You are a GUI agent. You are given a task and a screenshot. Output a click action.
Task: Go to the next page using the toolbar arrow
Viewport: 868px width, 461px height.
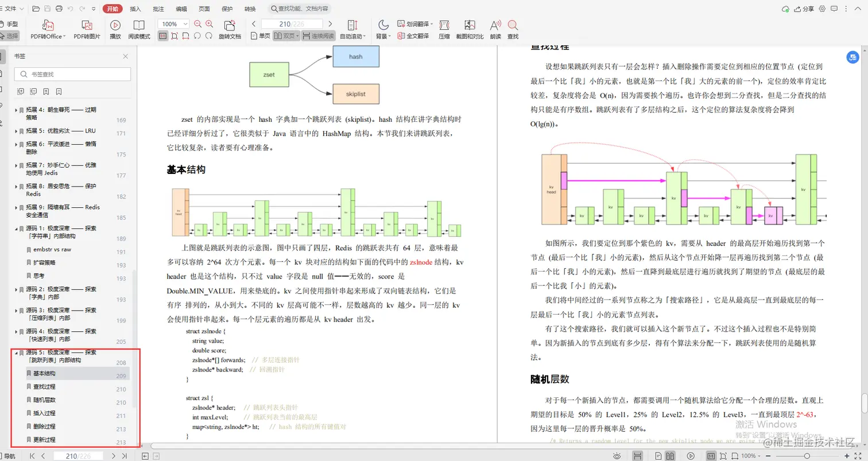click(x=330, y=24)
